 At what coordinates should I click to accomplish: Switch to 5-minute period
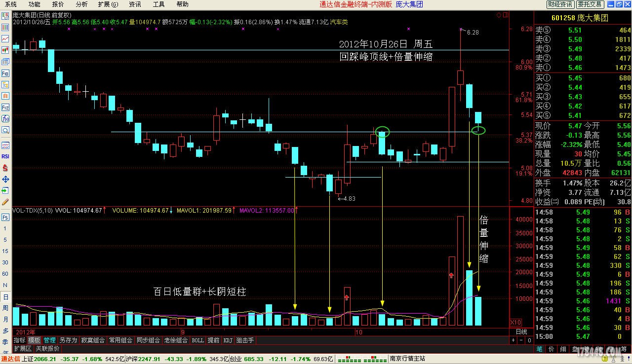[5, 240]
